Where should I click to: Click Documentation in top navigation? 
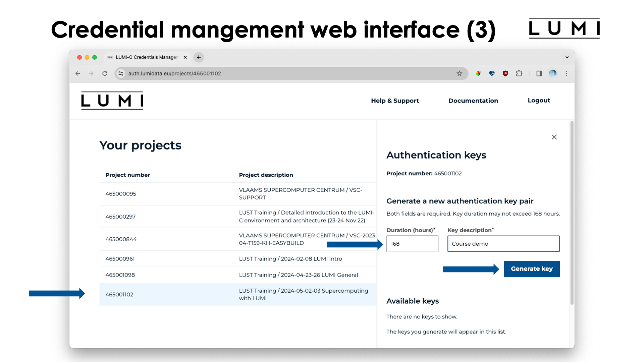coord(473,100)
